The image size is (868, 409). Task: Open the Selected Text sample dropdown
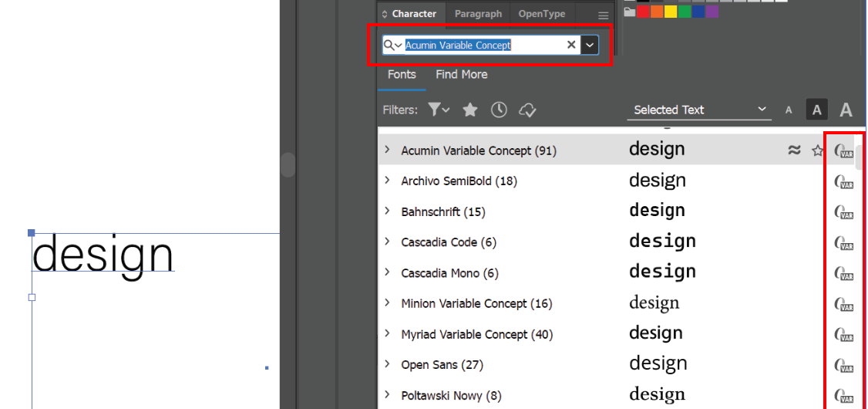coord(699,110)
